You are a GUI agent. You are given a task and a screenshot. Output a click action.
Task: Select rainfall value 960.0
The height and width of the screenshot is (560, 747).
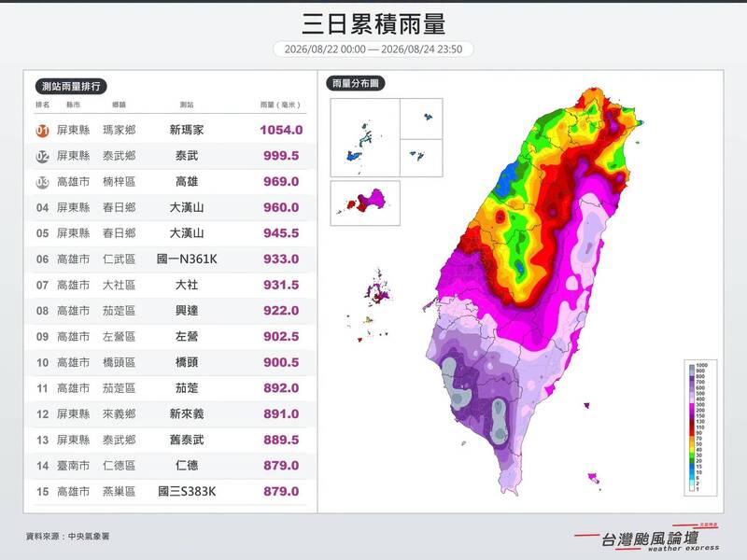[281, 207]
